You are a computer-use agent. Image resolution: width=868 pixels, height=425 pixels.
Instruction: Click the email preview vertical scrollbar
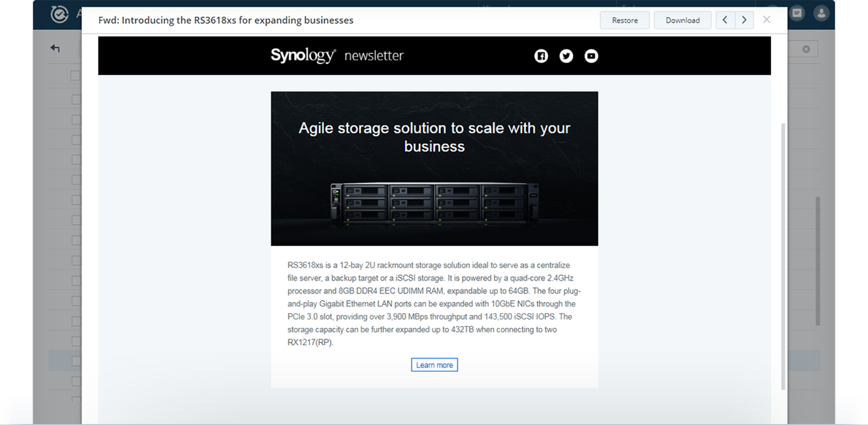(783, 256)
